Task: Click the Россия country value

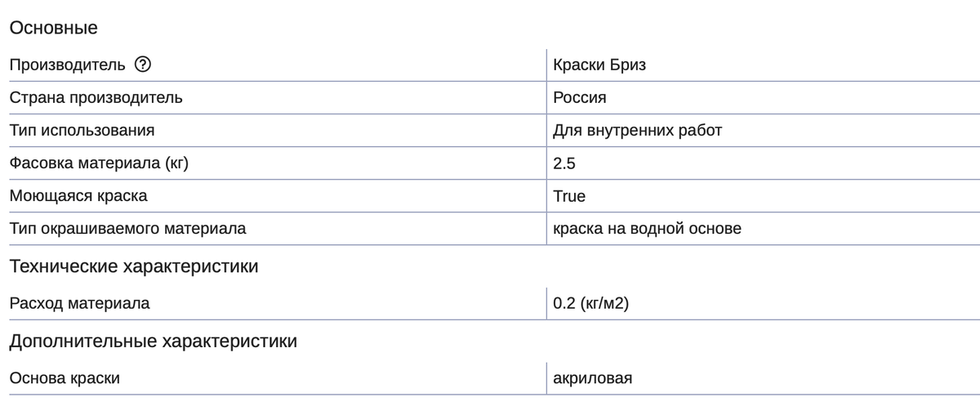Action: tap(579, 98)
